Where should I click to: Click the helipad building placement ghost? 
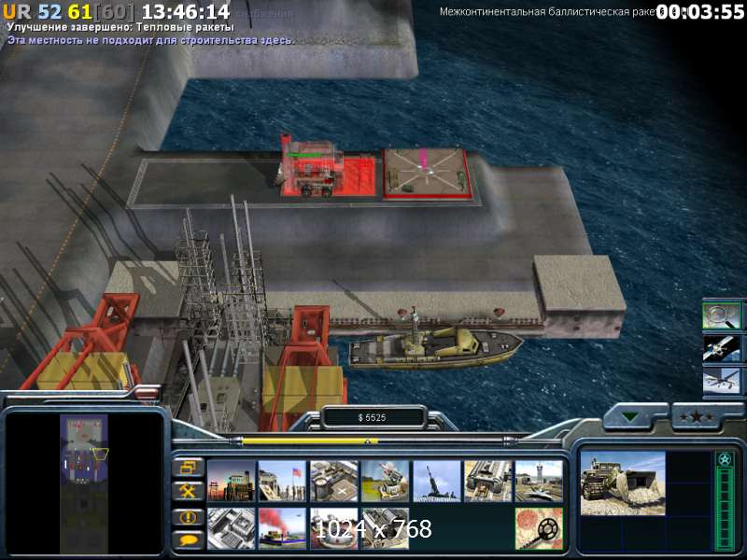coord(427,173)
